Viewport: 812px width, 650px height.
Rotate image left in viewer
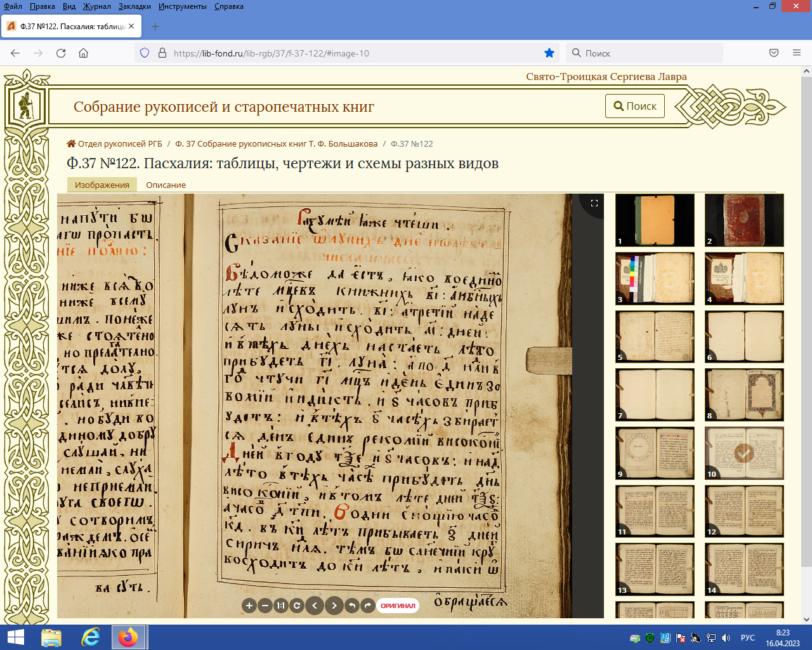coord(352,606)
